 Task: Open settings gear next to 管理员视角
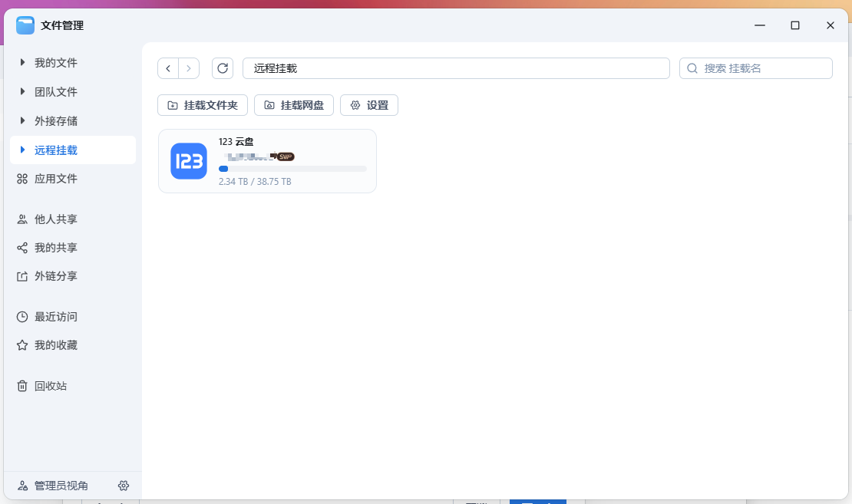[124, 486]
